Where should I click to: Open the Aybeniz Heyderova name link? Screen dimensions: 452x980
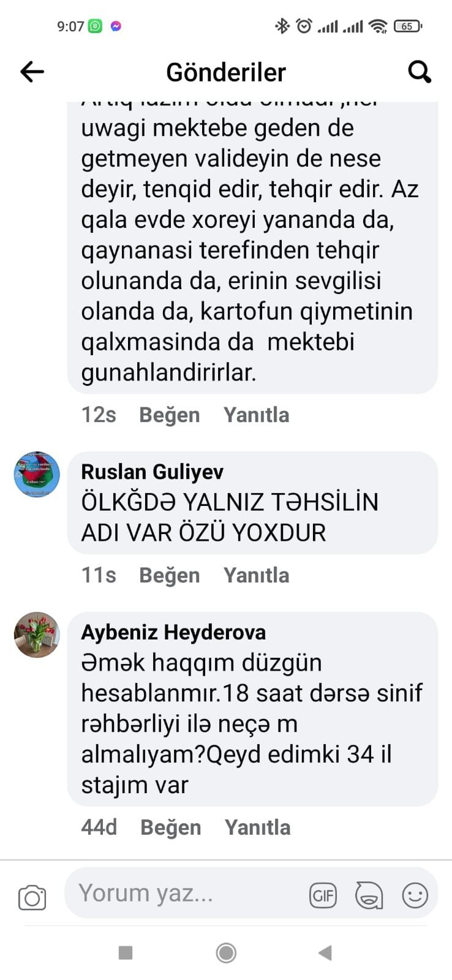pos(173,632)
